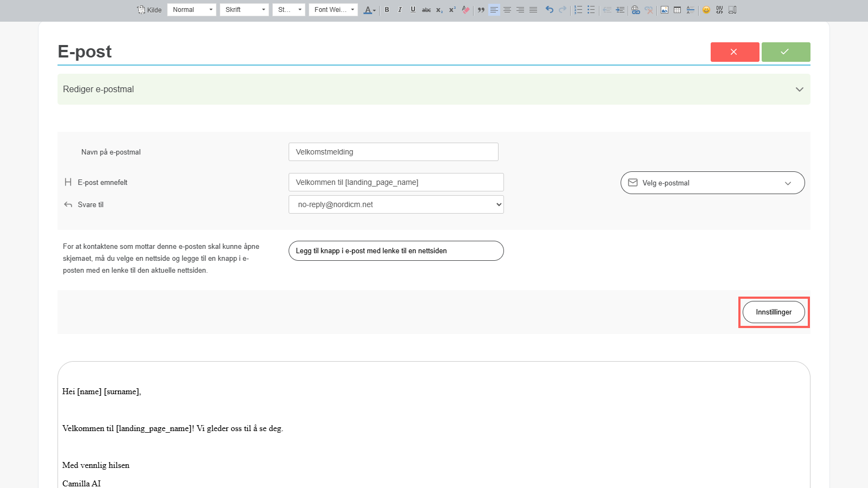Cancel with the red X button

click(735, 52)
